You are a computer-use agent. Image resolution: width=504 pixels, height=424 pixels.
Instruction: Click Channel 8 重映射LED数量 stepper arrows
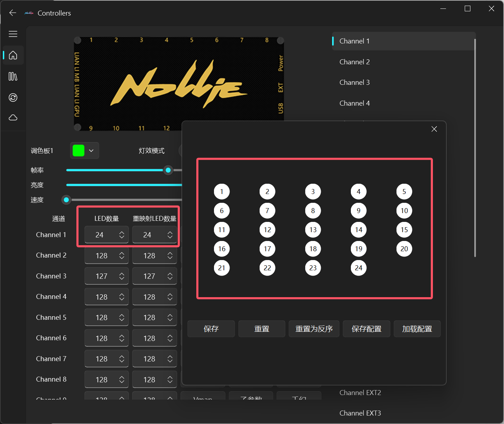[170, 380]
